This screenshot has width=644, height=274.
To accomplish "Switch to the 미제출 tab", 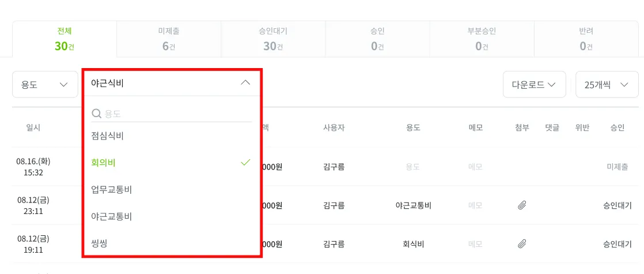I will [x=169, y=39].
